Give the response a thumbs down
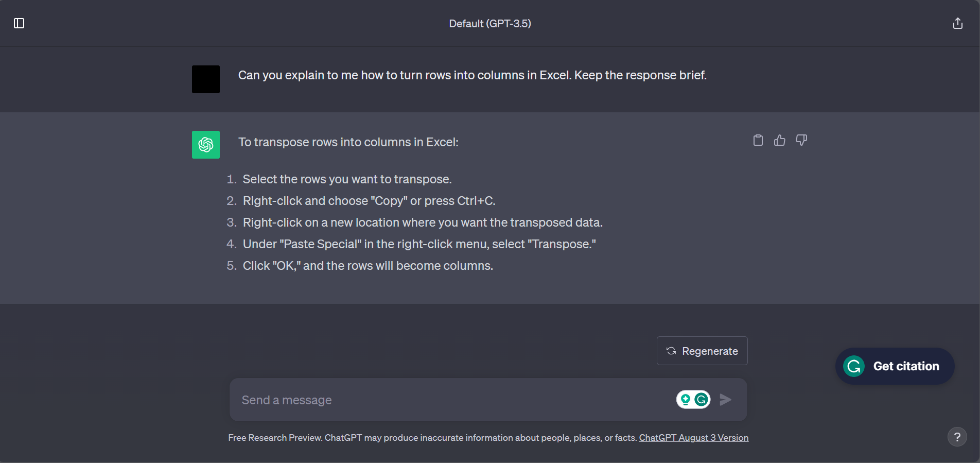This screenshot has height=463, width=980. click(x=801, y=140)
